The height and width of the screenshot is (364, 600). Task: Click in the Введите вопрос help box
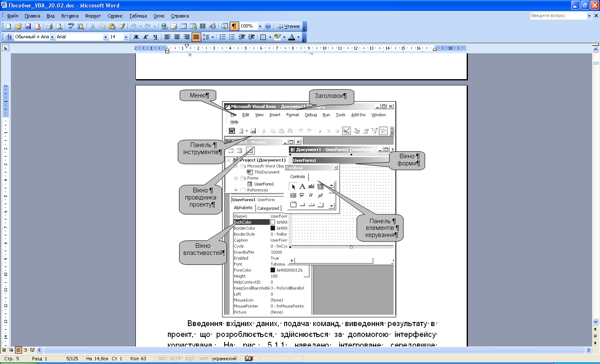click(558, 16)
